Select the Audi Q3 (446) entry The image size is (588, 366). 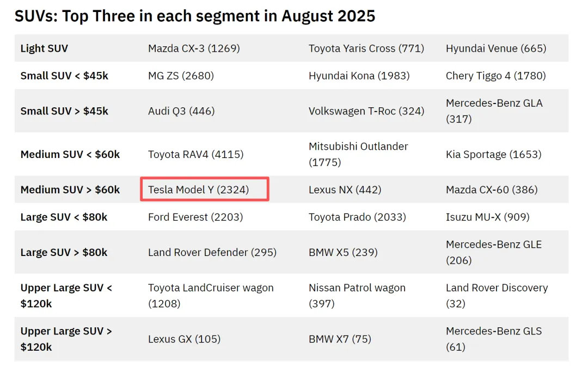click(181, 111)
